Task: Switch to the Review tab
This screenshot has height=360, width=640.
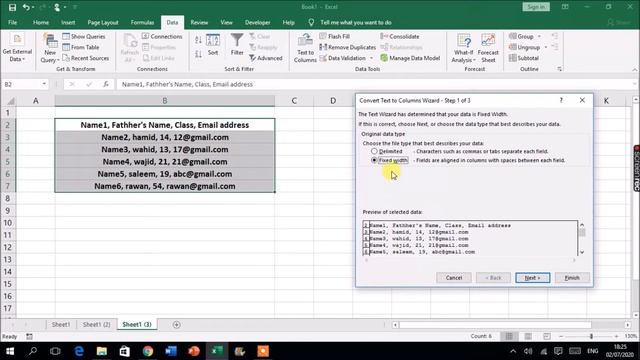Action: click(199, 22)
